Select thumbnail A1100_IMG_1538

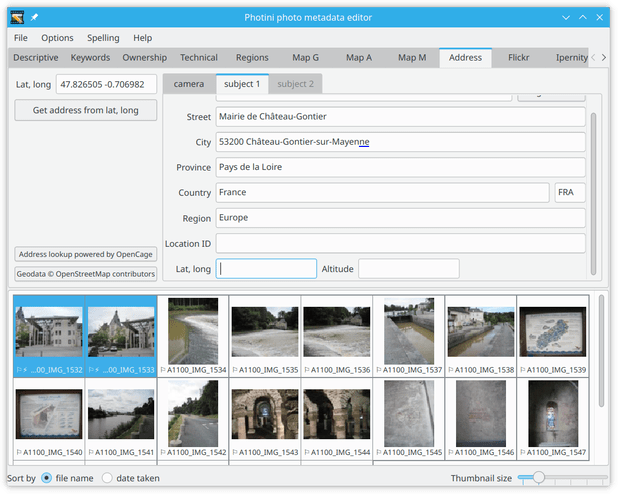pos(481,336)
